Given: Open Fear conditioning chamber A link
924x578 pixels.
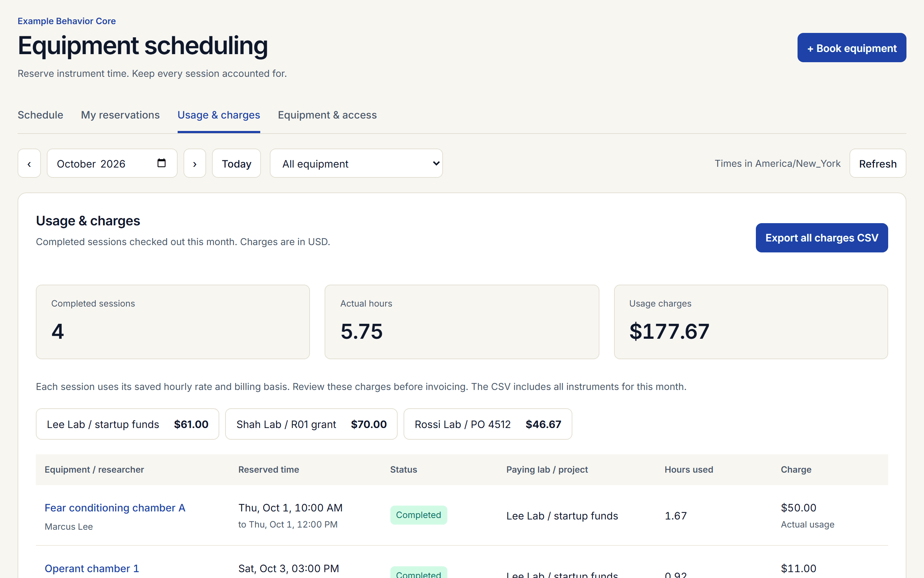Looking at the screenshot, I should 115,508.
